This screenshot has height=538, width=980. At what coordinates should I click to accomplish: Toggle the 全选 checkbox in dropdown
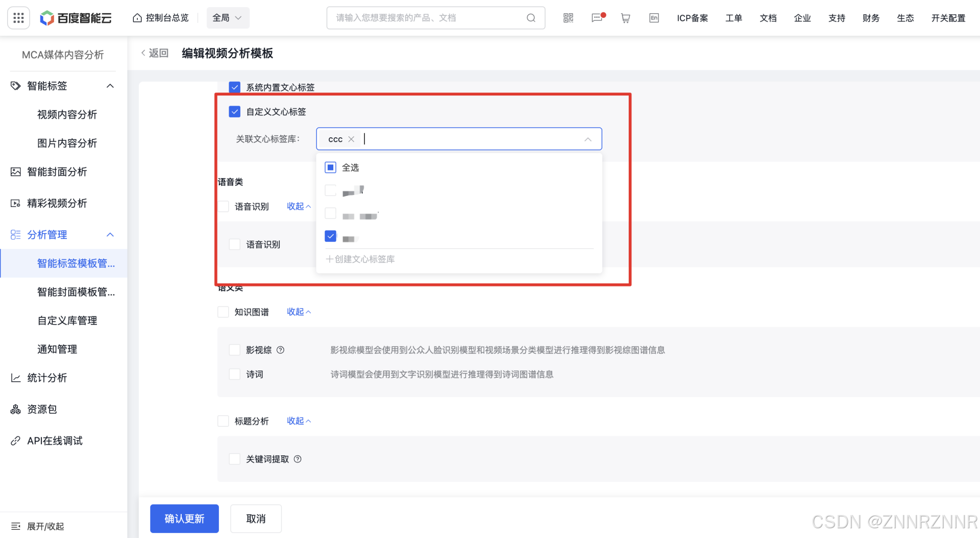click(x=331, y=167)
